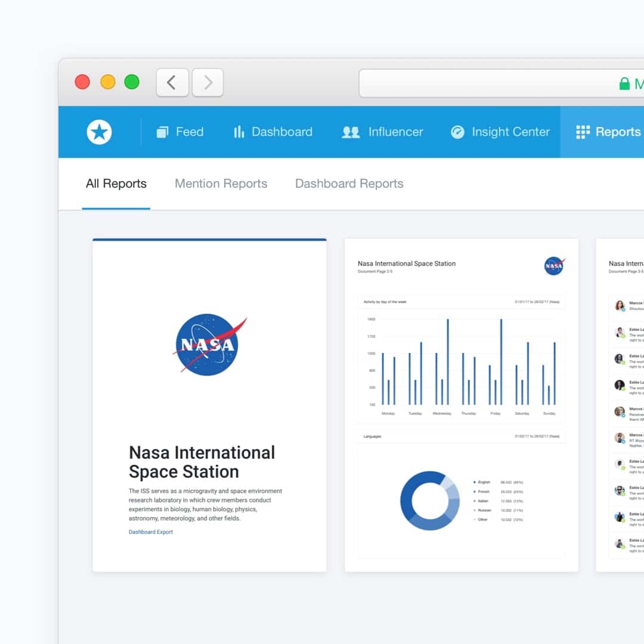Open the Nasa report cover page card
Image resolution: width=644 pixels, height=644 pixels.
coord(209,405)
